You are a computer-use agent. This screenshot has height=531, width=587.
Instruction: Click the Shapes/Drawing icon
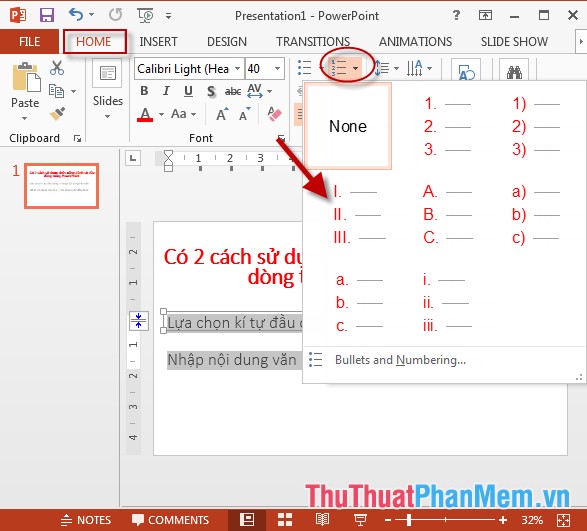[x=466, y=70]
